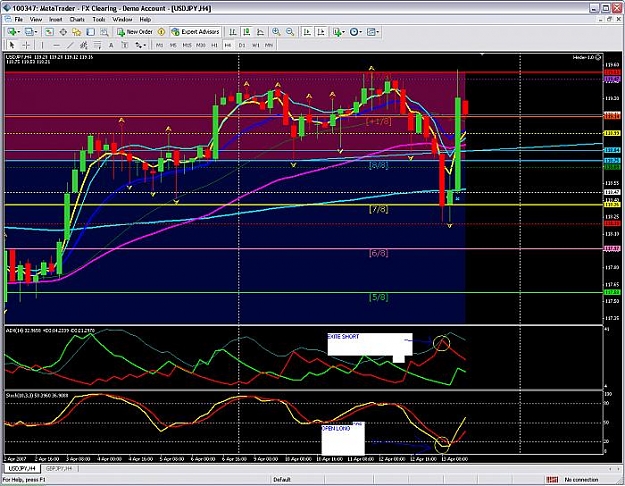
Task: Select the Text tool A
Action: pos(111,45)
